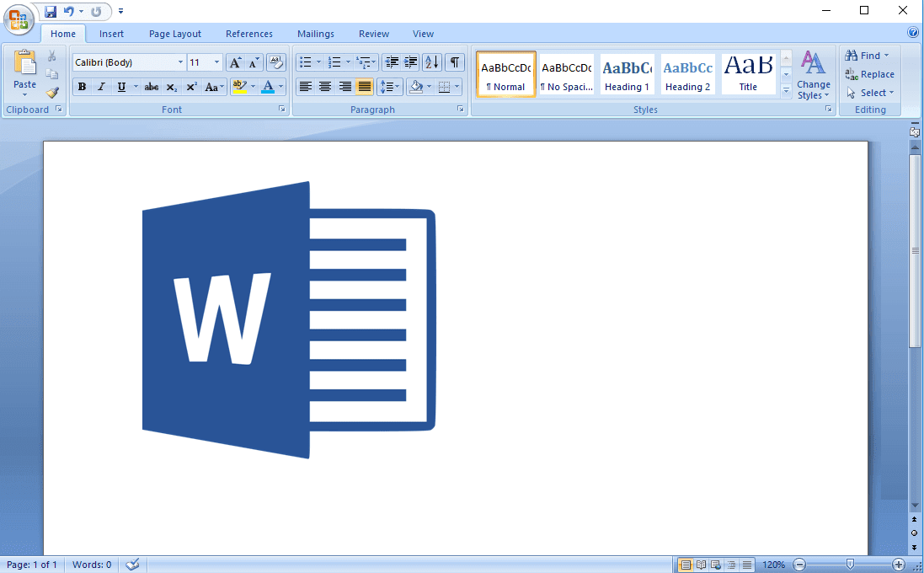This screenshot has height=573, width=924.
Task: Apply the font color button
Action: [268, 87]
